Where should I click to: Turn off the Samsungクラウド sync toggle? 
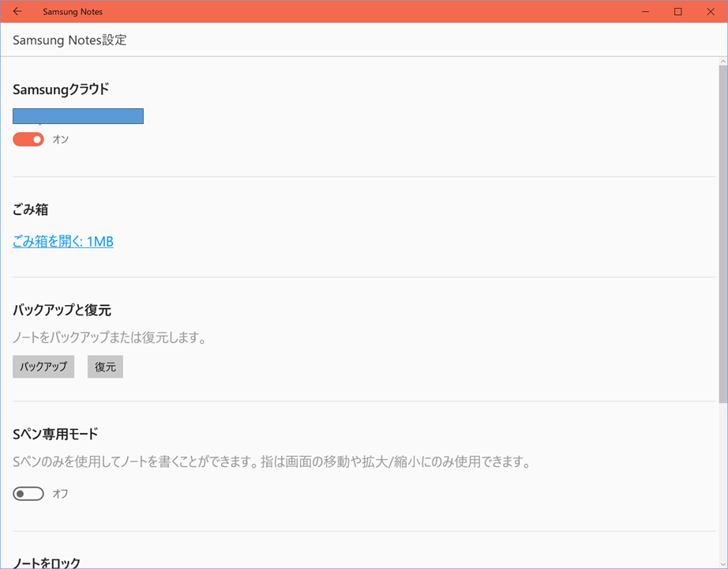click(x=28, y=139)
